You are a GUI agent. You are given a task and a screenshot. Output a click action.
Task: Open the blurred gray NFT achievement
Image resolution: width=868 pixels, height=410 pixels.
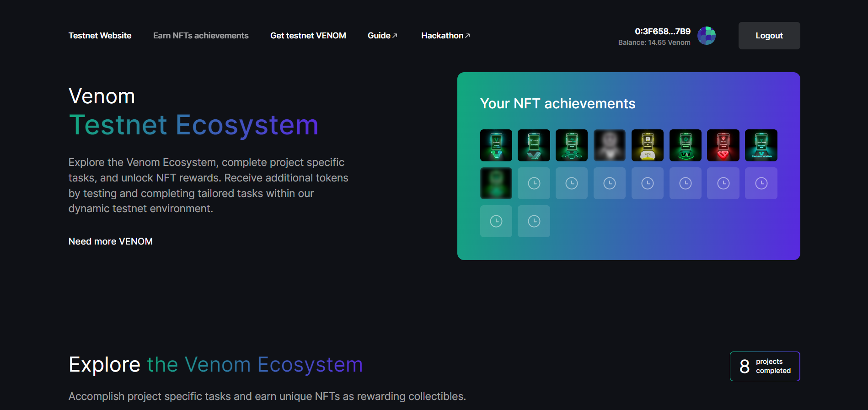point(610,145)
